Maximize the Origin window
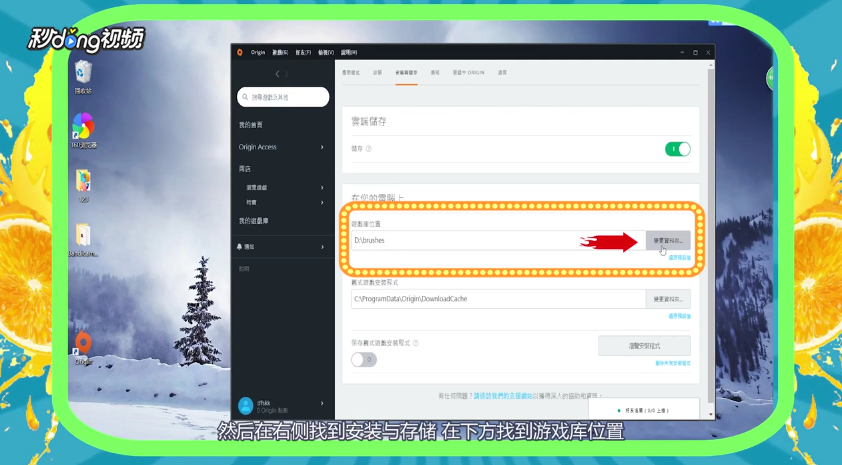 (695, 52)
